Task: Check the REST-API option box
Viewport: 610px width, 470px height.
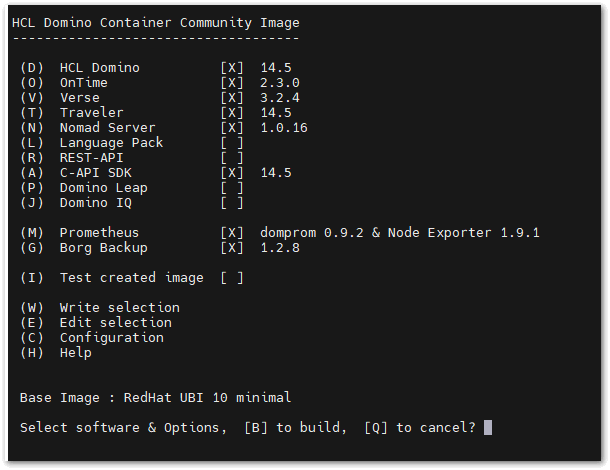Action: [232, 158]
